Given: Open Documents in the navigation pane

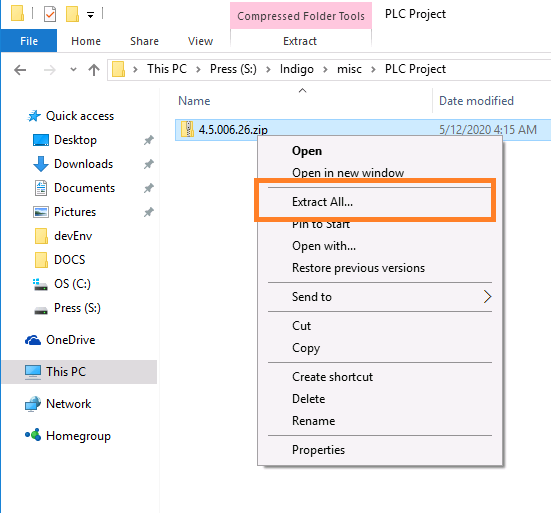Looking at the screenshot, I should coord(84,188).
